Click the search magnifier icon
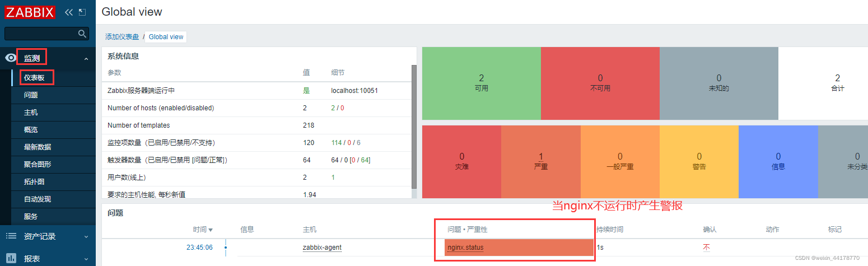The image size is (868, 266). (82, 34)
